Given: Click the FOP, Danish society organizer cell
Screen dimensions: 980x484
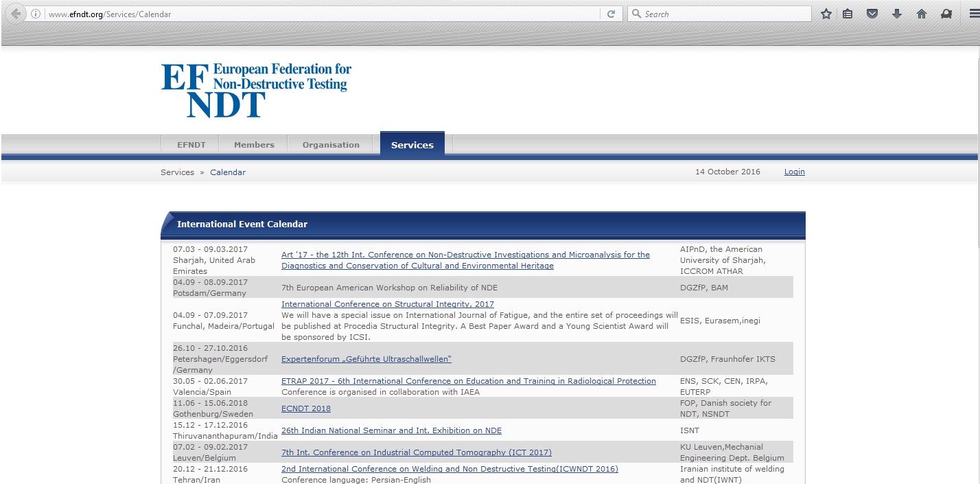Looking at the screenshot, I should tap(725, 408).
